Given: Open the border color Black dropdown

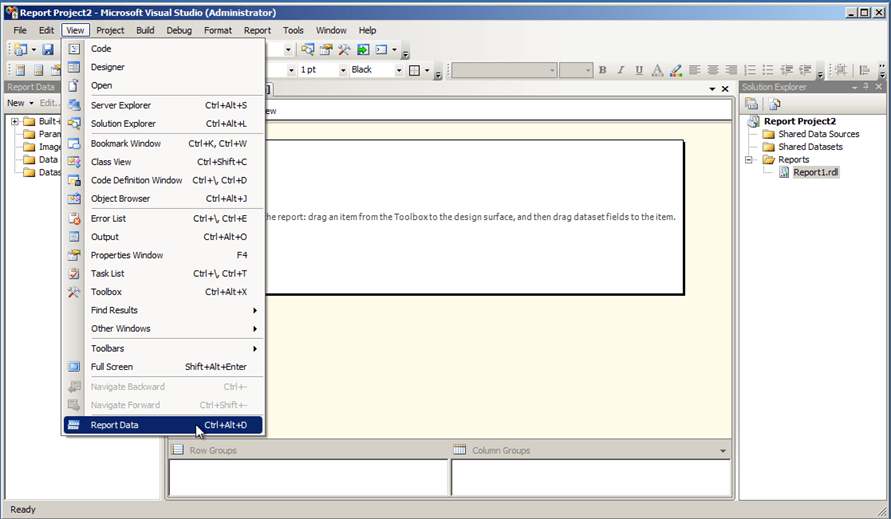Looking at the screenshot, I should (x=399, y=70).
